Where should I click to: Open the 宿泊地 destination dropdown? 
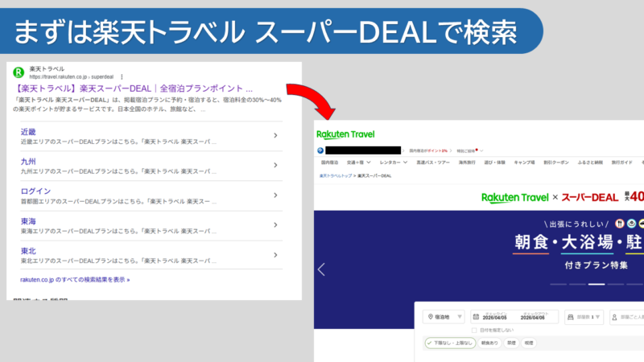(444, 317)
